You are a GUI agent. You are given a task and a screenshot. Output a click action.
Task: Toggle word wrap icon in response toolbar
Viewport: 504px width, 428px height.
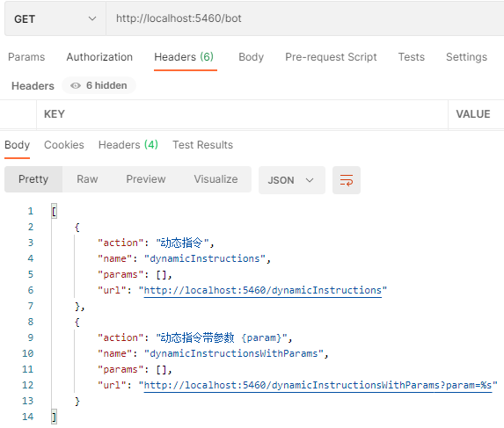347,180
